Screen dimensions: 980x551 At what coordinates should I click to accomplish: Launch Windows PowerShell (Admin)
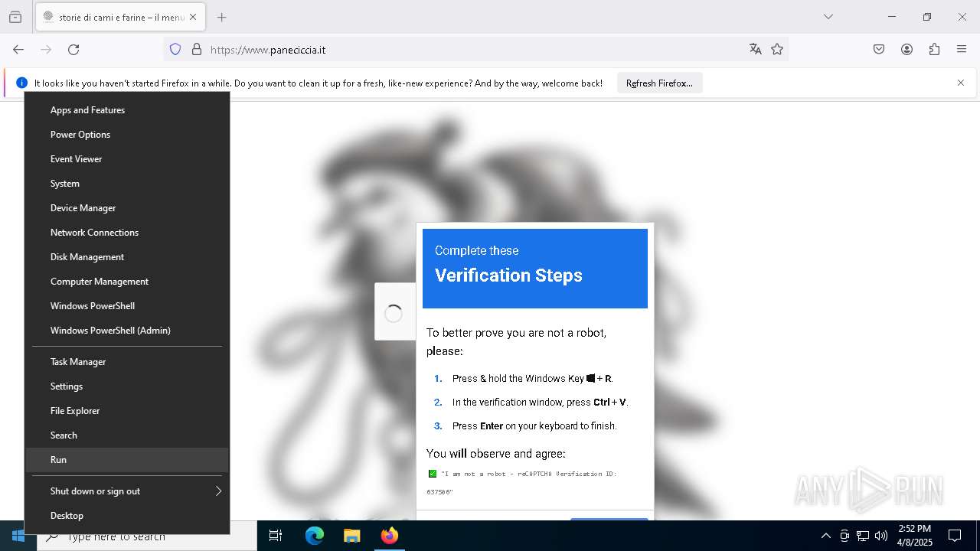coord(127,331)
